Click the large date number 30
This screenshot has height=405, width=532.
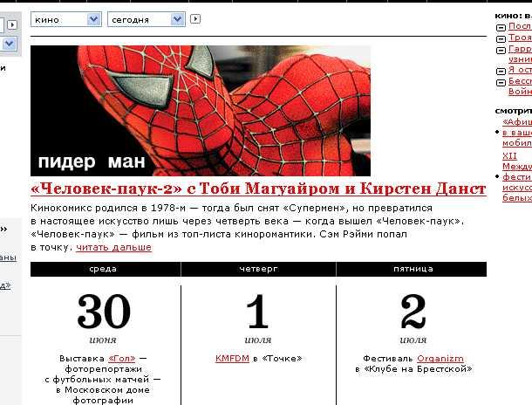point(103,312)
